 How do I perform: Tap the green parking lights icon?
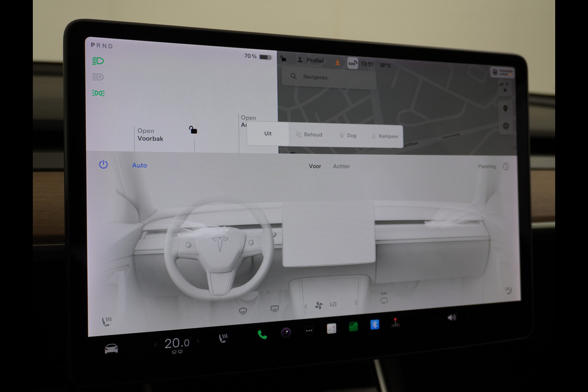[x=98, y=93]
